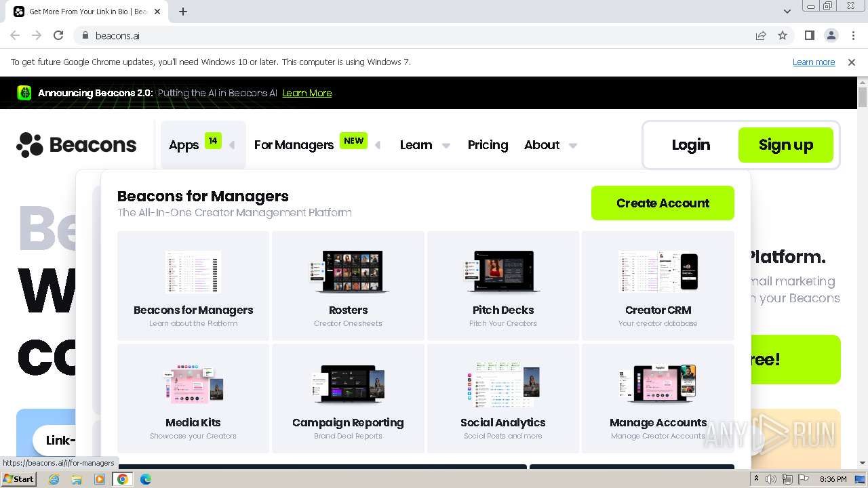Image resolution: width=868 pixels, height=488 pixels.
Task: Open the Creator CRM card
Action: coord(658,285)
